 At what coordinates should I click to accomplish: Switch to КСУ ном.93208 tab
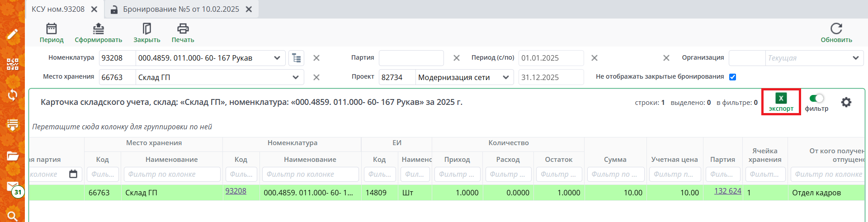coord(58,9)
